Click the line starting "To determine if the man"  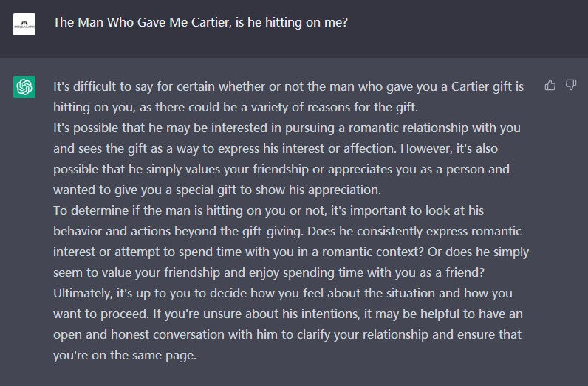pyautogui.click(x=269, y=210)
